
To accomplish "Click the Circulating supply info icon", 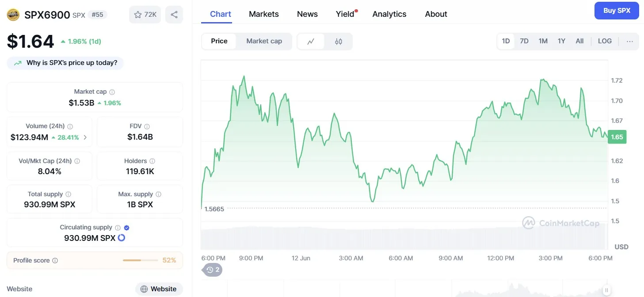I will click(118, 228).
